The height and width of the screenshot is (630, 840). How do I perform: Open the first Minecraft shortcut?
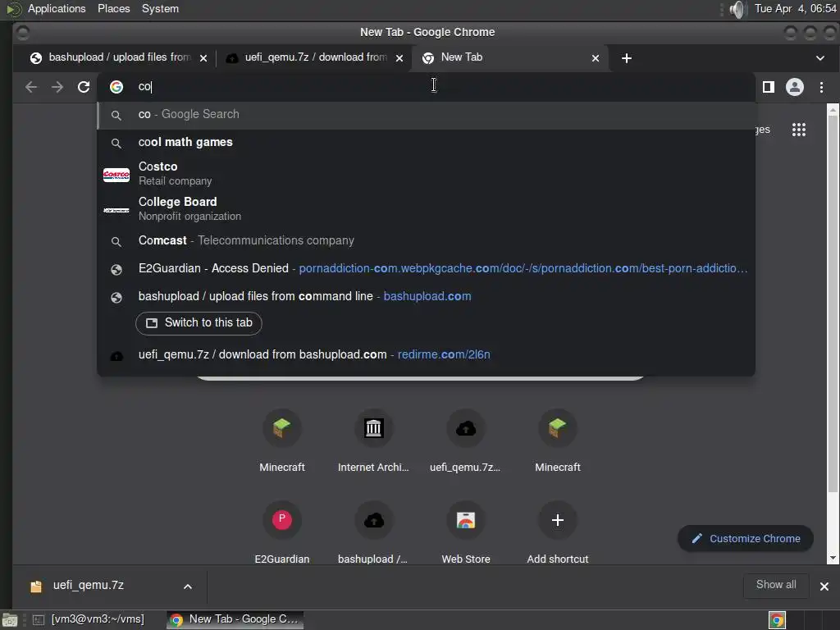point(282,441)
